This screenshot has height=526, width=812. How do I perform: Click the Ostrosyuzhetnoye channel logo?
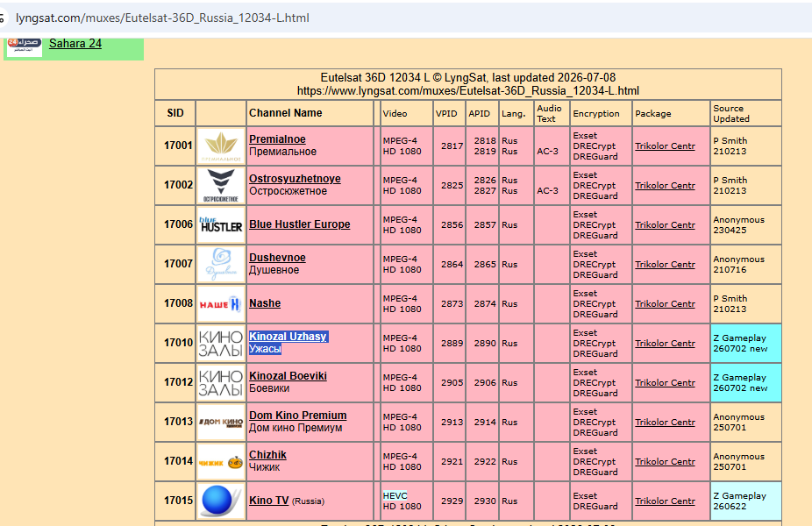pos(221,185)
